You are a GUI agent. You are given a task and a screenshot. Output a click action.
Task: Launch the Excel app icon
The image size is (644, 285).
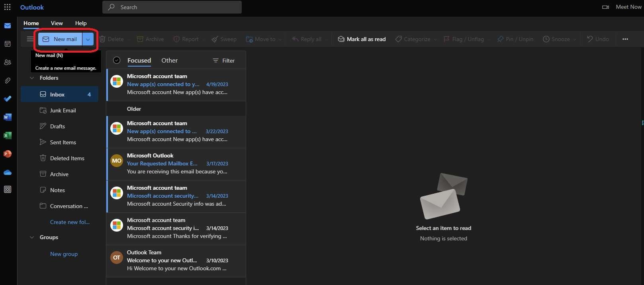click(x=8, y=136)
